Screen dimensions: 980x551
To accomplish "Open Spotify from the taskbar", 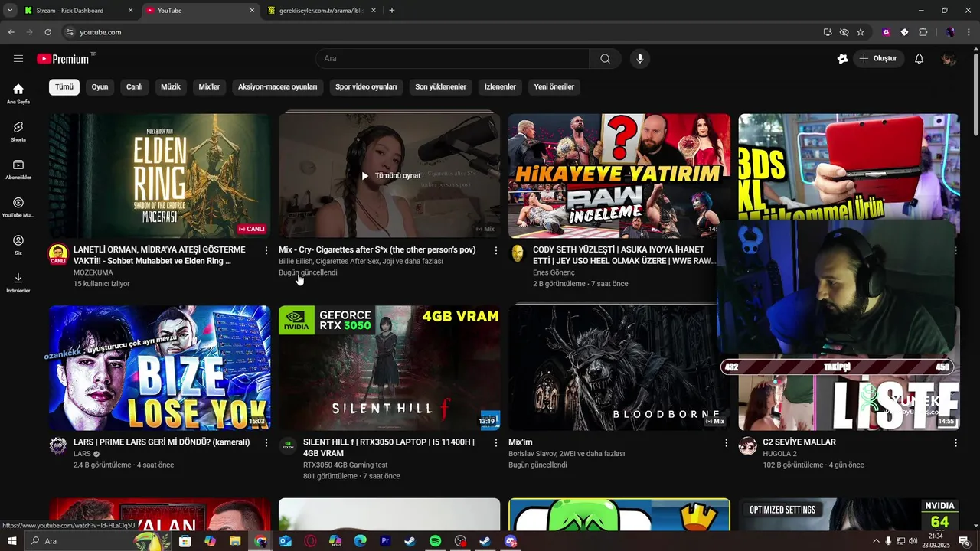I will point(435,541).
